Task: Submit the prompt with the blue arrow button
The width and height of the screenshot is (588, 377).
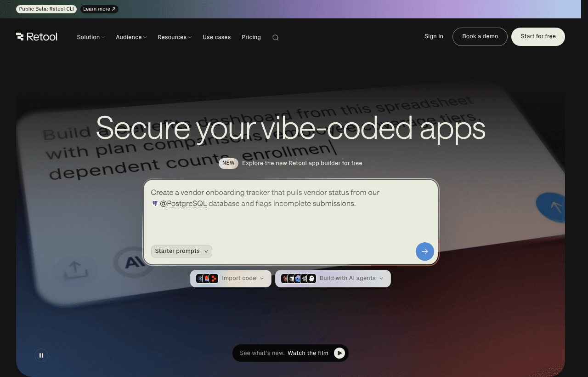Action: point(425,251)
